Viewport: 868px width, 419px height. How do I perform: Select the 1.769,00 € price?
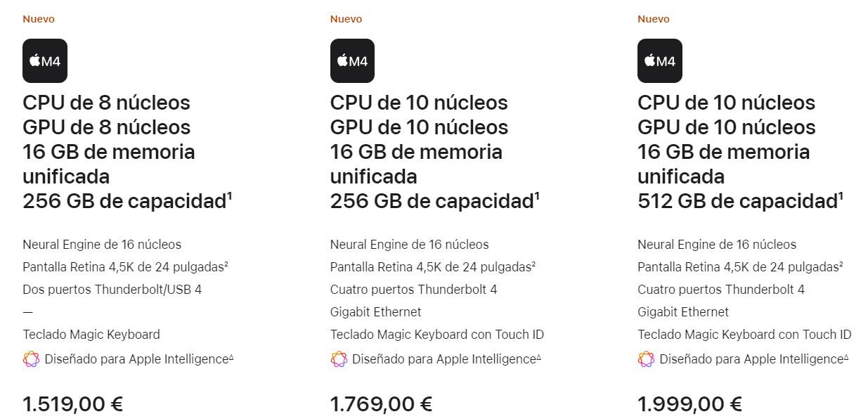point(381,404)
